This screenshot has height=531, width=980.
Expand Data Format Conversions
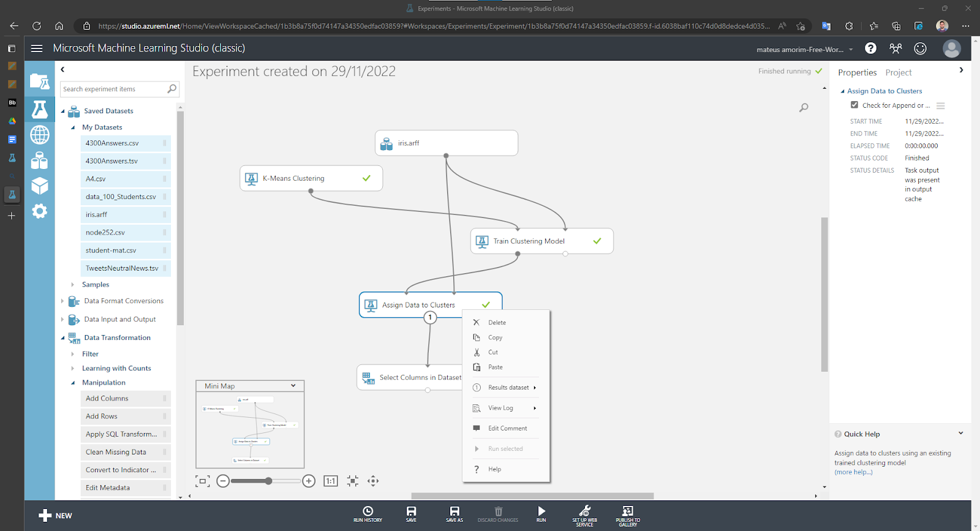tap(62, 301)
